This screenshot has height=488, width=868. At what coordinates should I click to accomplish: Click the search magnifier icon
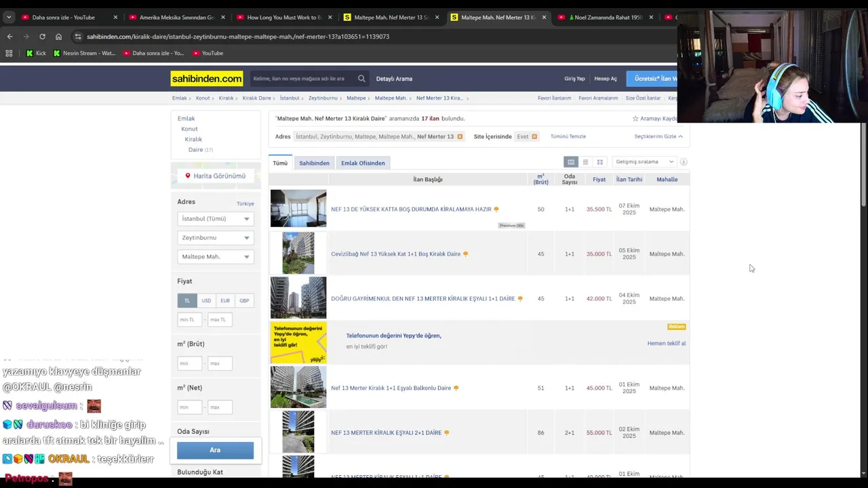tap(361, 79)
